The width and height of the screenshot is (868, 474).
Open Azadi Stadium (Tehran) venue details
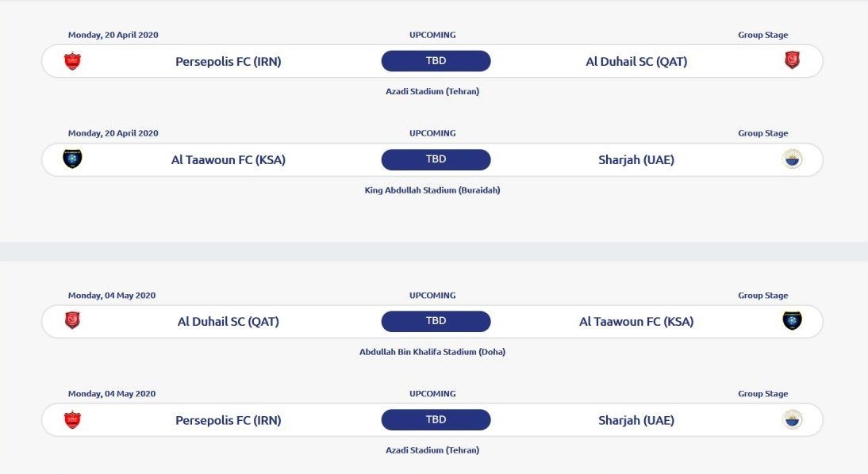(434, 90)
